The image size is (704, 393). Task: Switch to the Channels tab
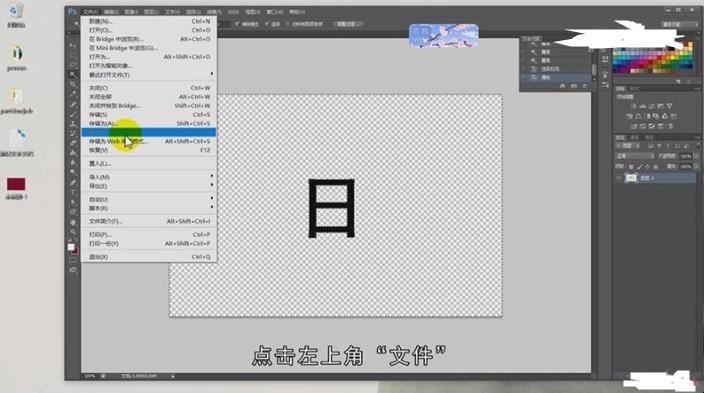[635, 137]
